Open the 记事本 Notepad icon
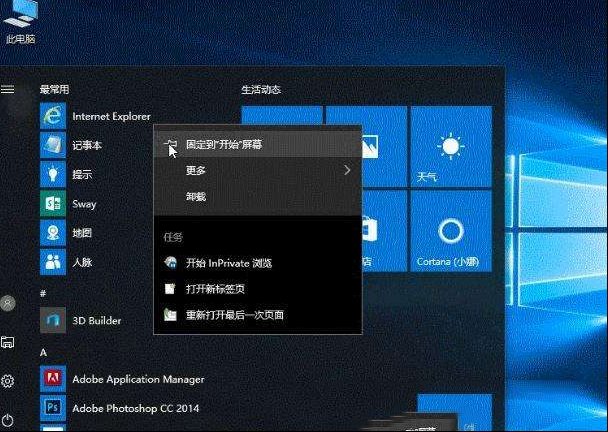 (x=53, y=145)
